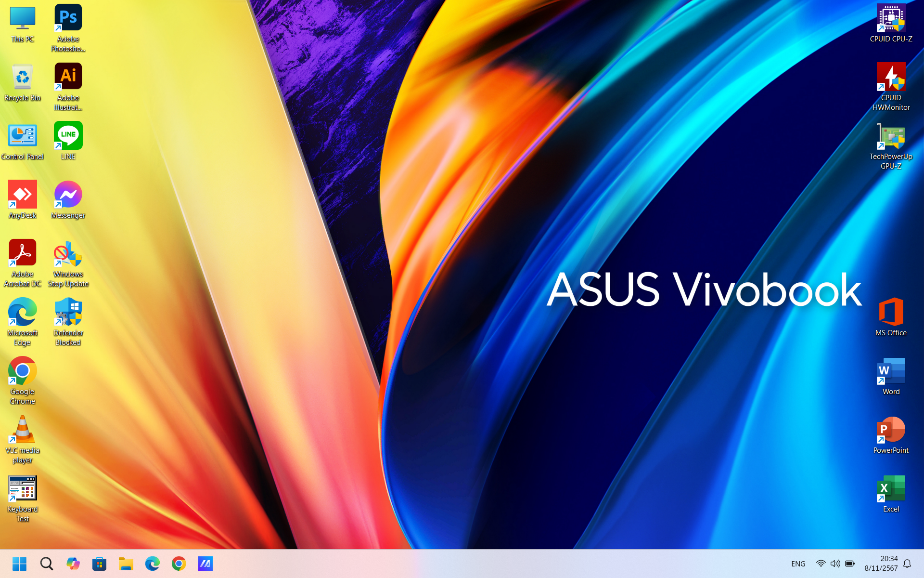Select the Recycle Bin icon
Image resolution: width=924 pixels, height=578 pixels.
click(23, 83)
